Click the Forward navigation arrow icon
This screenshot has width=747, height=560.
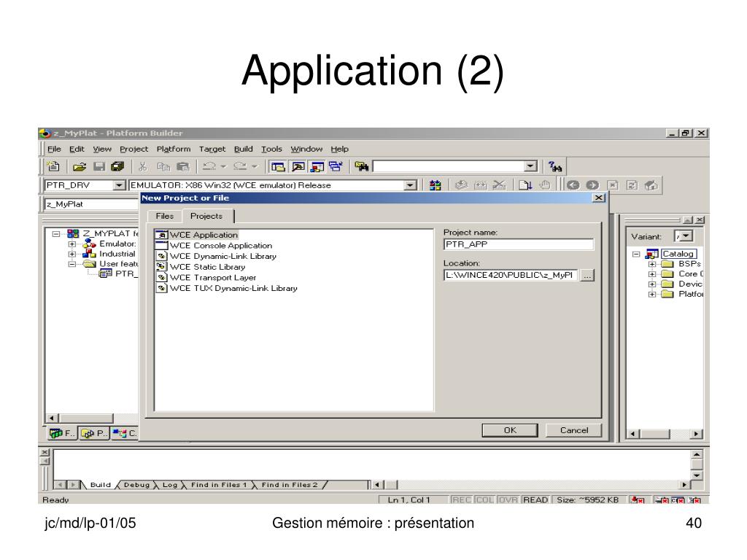coord(592,184)
